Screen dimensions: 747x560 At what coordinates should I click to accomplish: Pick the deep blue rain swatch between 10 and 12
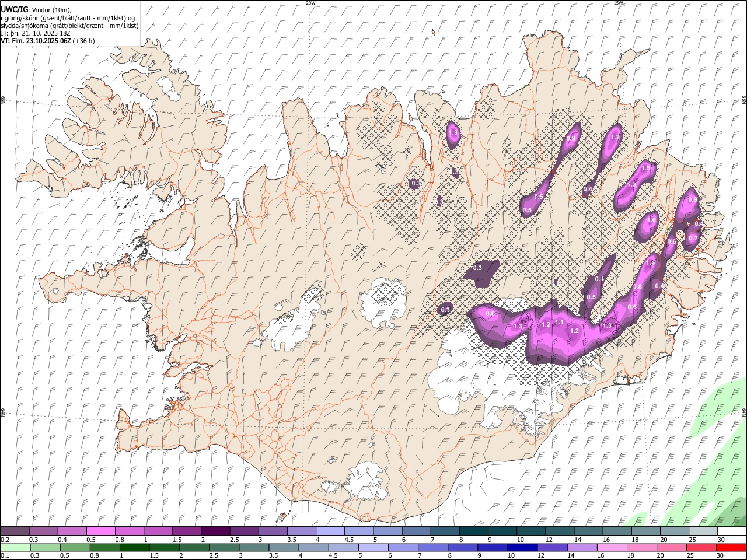pyautogui.click(x=522, y=547)
